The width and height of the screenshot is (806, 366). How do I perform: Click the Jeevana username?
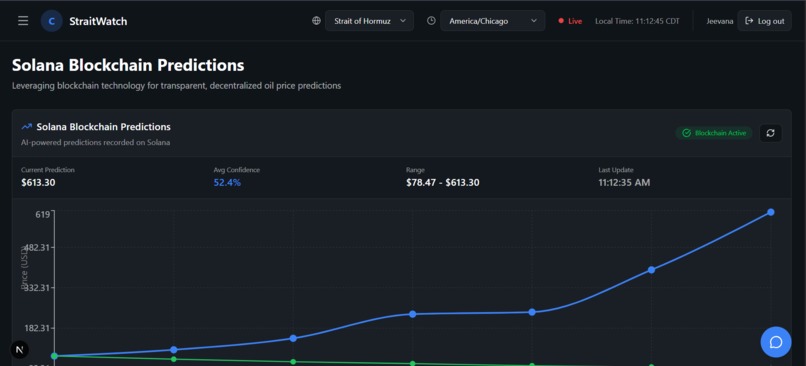(720, 21)
